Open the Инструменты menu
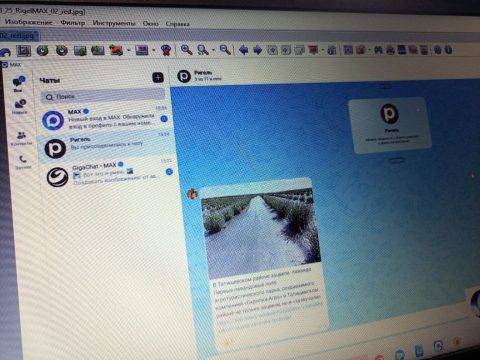This screenshot has width=480, height=360. tap(114, 23)
